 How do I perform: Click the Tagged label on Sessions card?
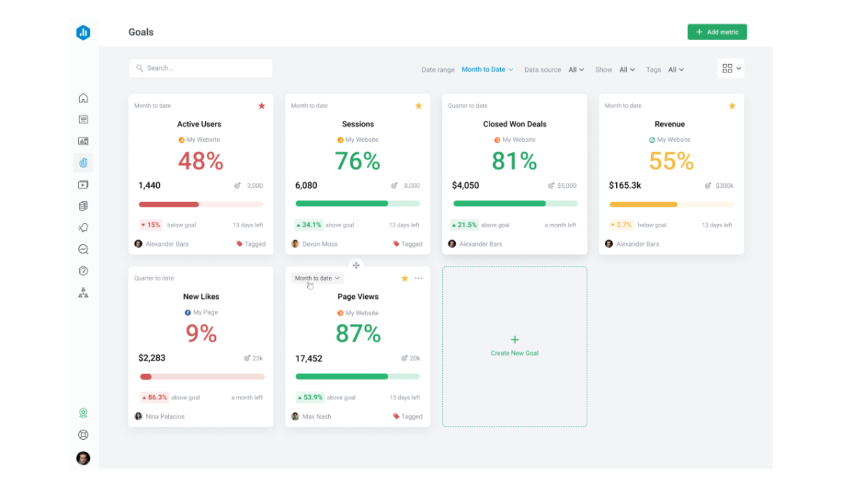tap(408, 244)
